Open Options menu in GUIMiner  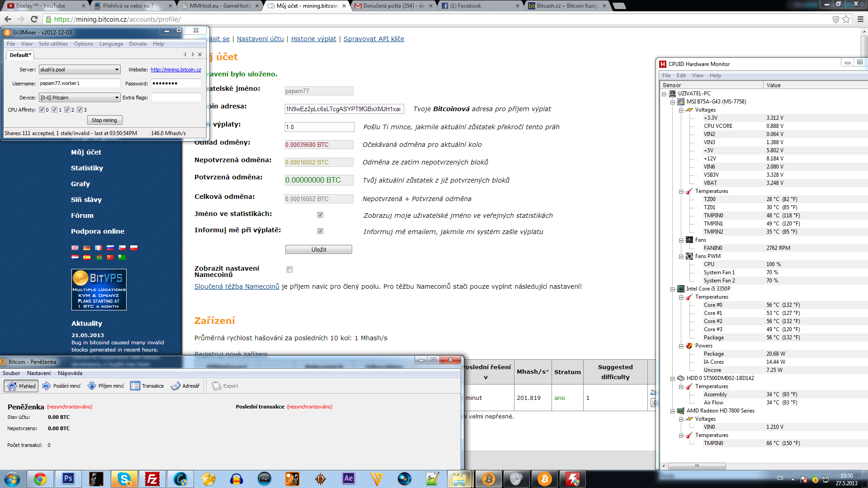84,44
